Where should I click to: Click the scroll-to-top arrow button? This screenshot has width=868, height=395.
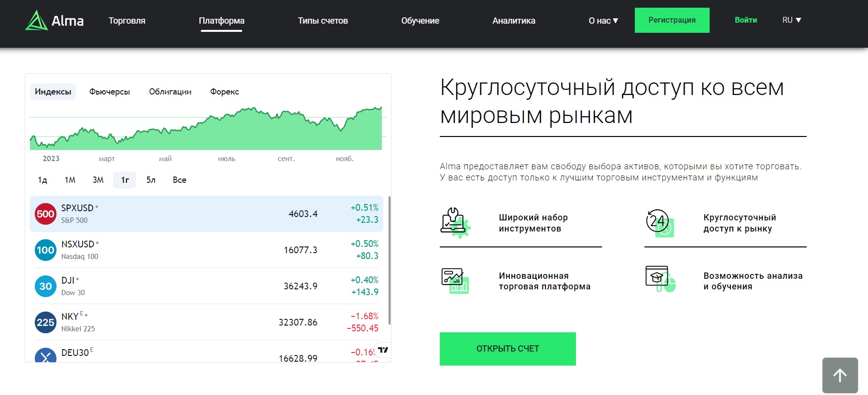[840, 375]
